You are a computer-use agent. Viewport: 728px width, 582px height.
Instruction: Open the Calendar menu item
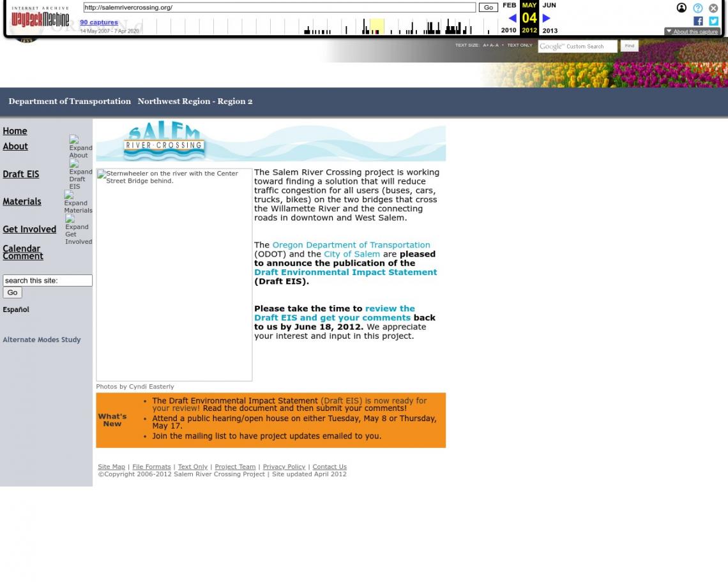tap(21, 248)
